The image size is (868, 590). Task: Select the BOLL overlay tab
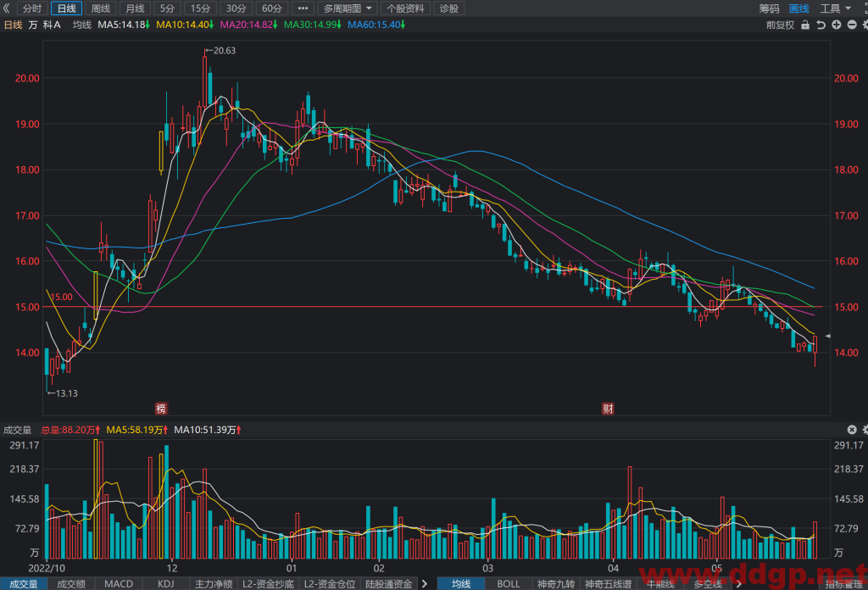tap(509, 584)
